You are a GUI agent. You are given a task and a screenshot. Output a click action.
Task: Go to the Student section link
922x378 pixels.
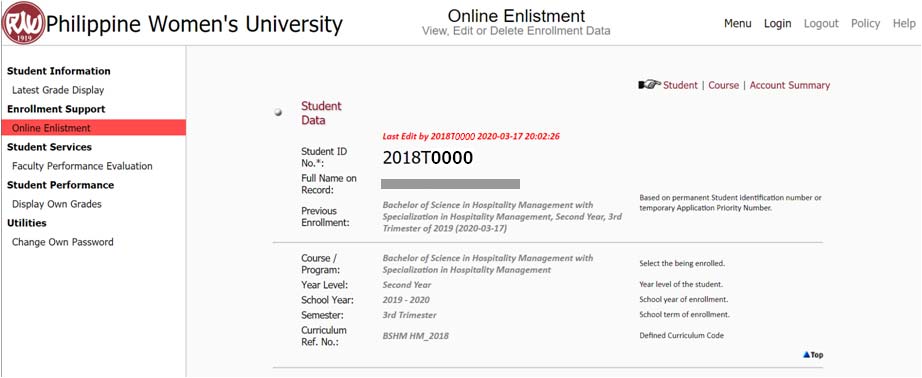pos(680,85)
